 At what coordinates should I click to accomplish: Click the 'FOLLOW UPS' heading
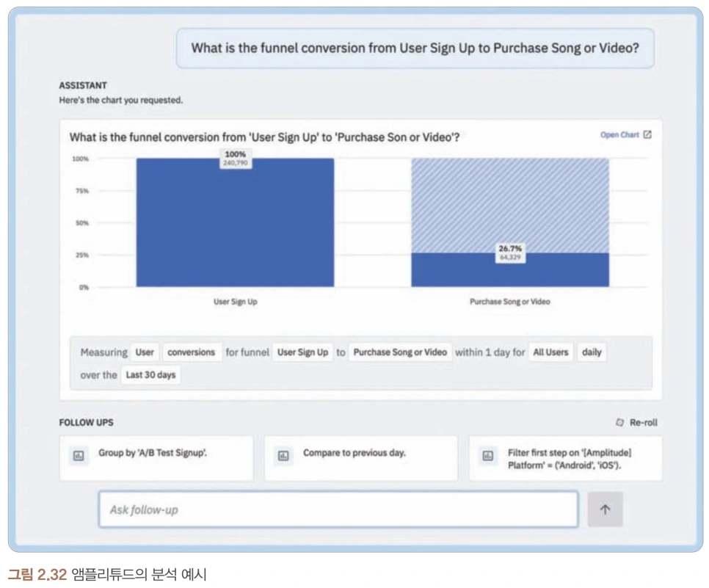[87, 422]
